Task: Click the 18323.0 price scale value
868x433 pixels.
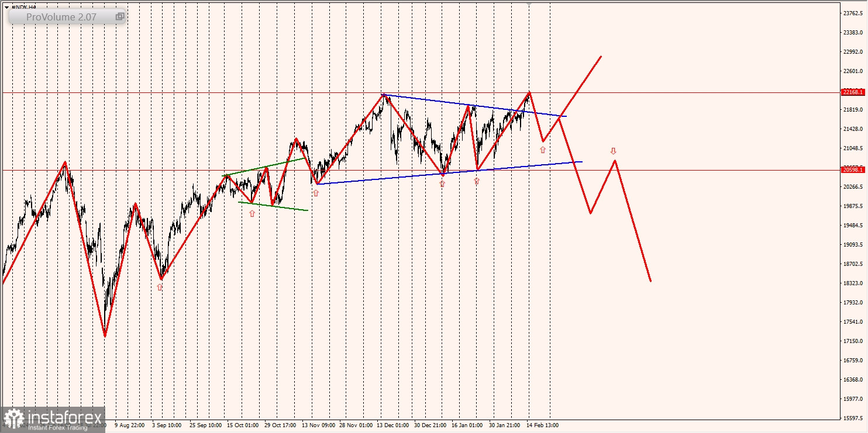Action: 854,283
